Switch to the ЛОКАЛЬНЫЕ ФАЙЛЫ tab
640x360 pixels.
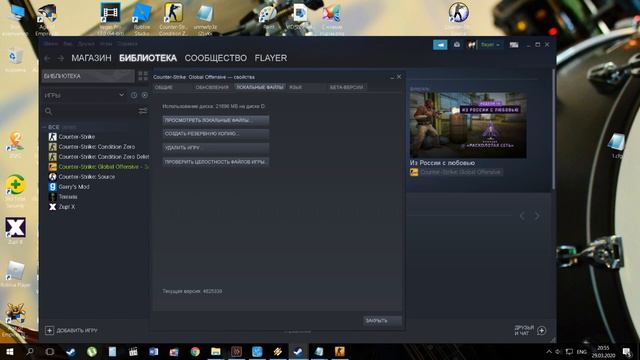[260, 87]
